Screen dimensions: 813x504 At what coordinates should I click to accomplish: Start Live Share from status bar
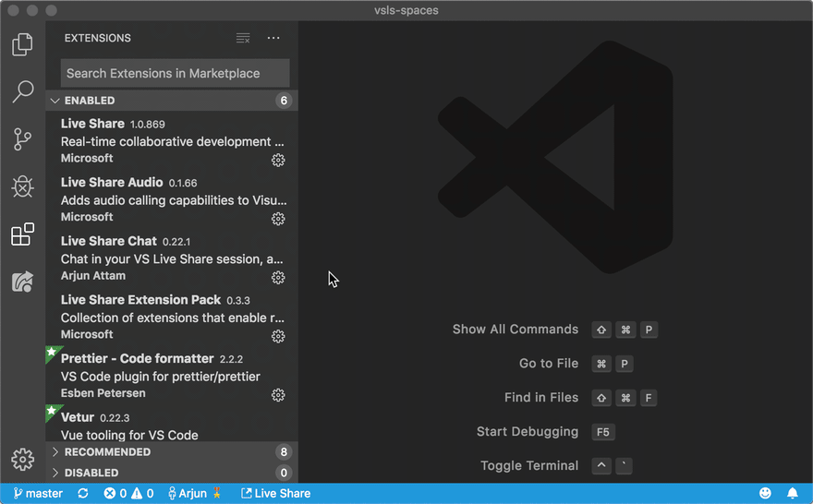[x=276, y=493]
